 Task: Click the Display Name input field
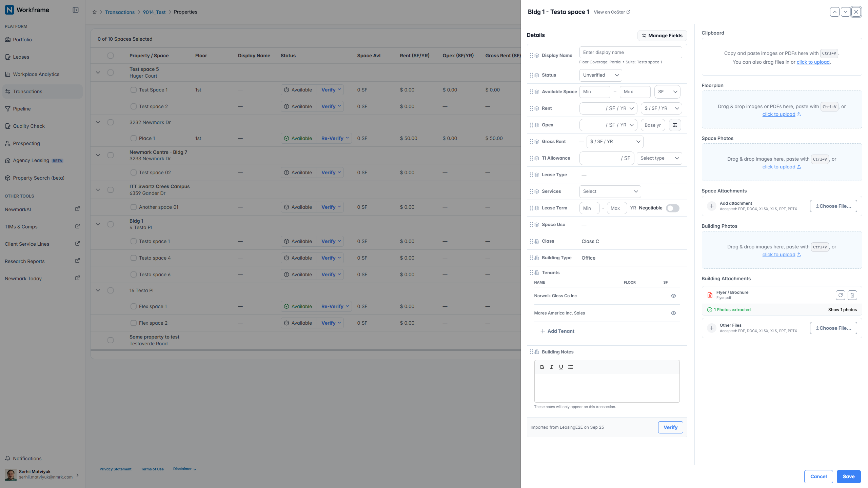631,53
